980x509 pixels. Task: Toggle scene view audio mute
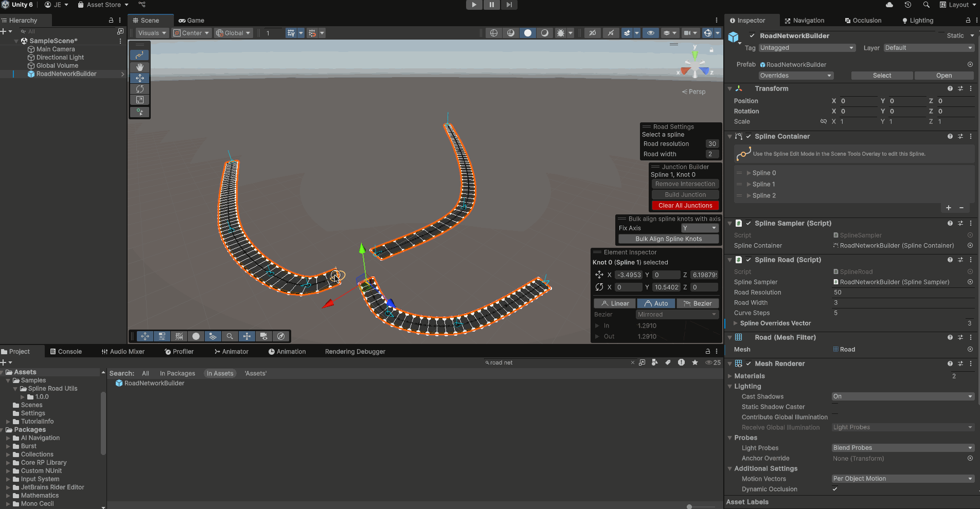click(x=611, y=33)
